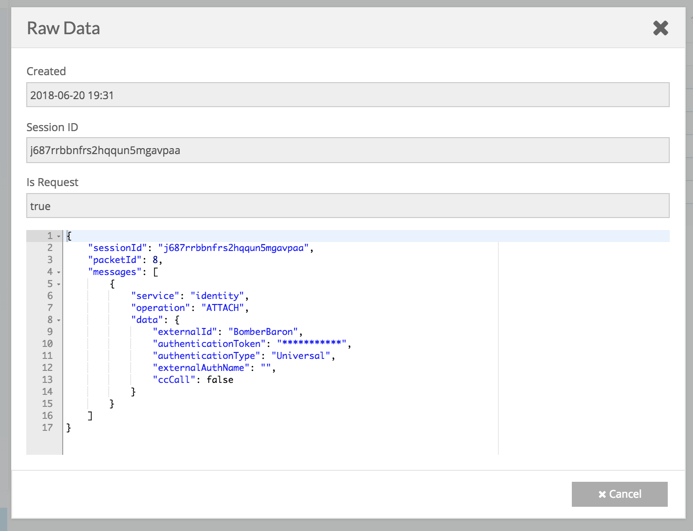Viewport: 693px width, 531px height.
Task: Collapse the root object at line 1
Action: point(59,237)
